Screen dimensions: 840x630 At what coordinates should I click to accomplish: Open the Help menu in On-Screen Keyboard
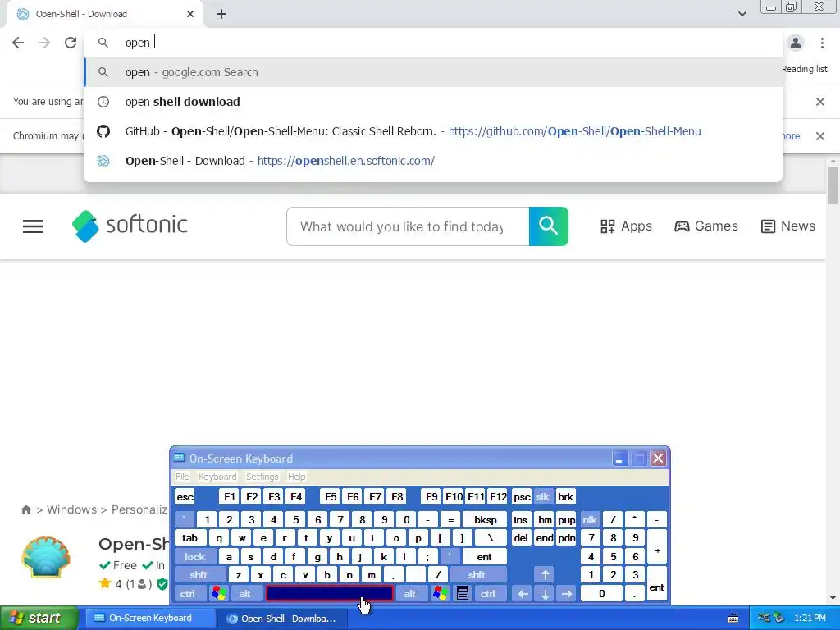coord(296,477)
